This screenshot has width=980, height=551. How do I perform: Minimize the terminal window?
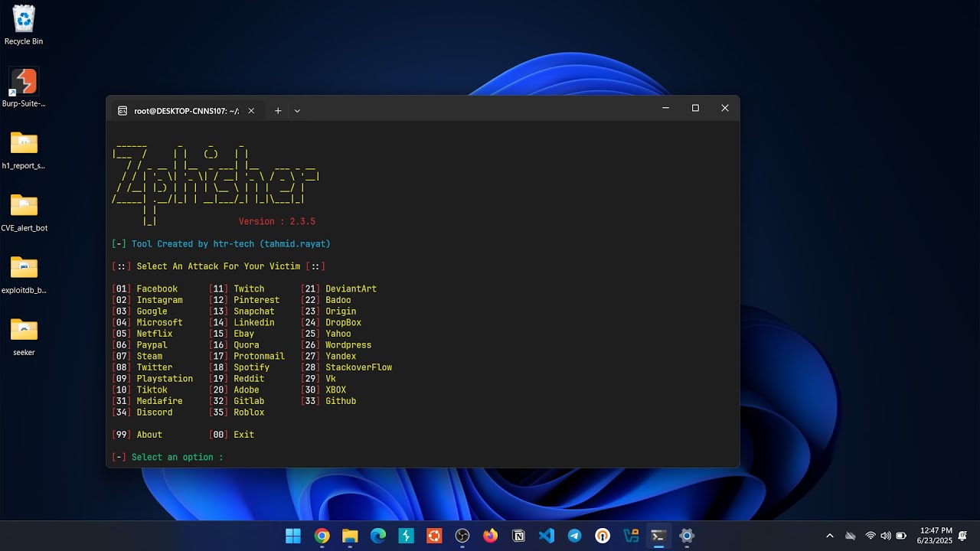tap(666, 108)
